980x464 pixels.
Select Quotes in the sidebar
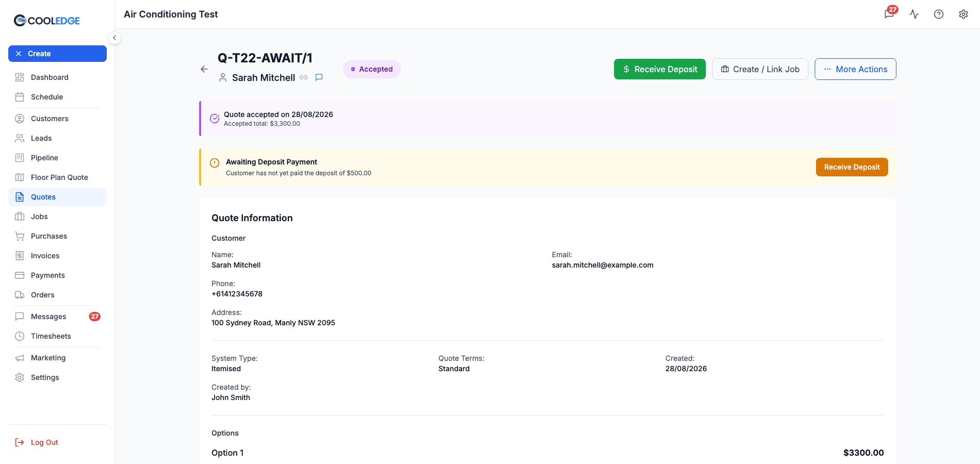click(57, 197)
